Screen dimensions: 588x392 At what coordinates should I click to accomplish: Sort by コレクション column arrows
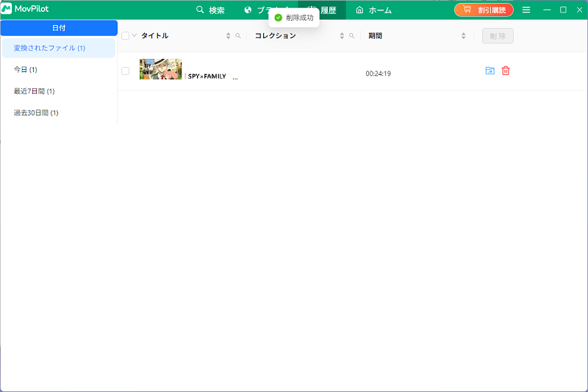pyautogui.click(x=342, y=35)
